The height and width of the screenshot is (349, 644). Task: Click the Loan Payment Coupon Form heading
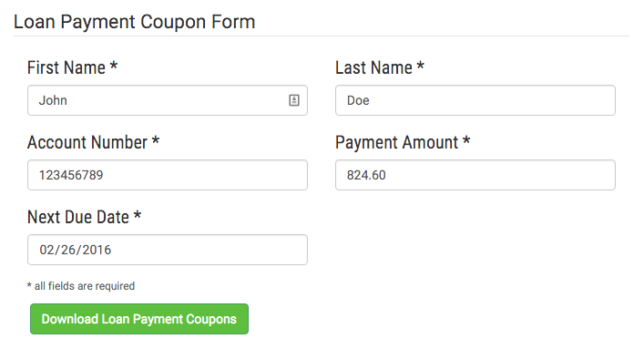click(x=134, y=22)
